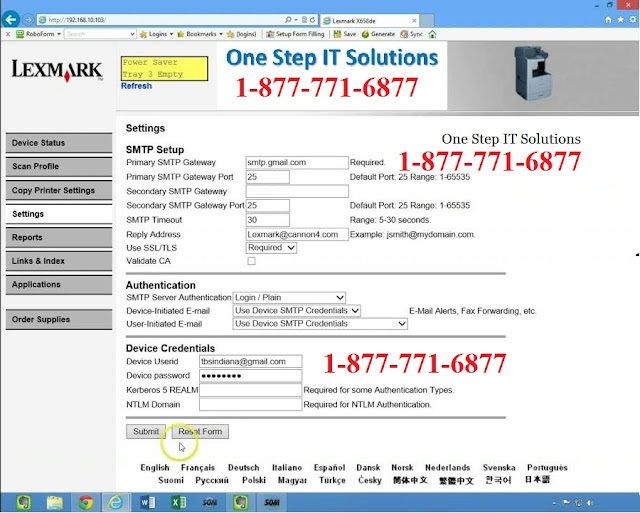Click the Reset Form button
This screenshot has width=640, height=513.
coord(200,431)
